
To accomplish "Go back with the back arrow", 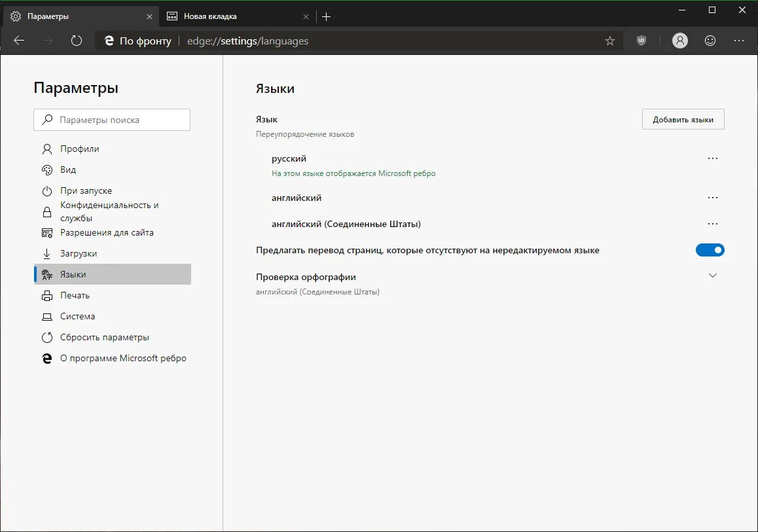I will tap(19, 41).
